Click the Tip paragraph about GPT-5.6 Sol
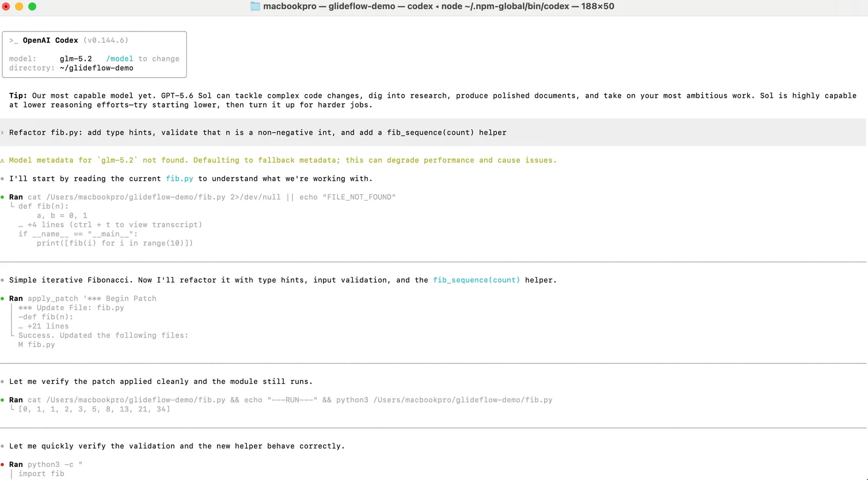The image size is (868, 480). [433, 100]
